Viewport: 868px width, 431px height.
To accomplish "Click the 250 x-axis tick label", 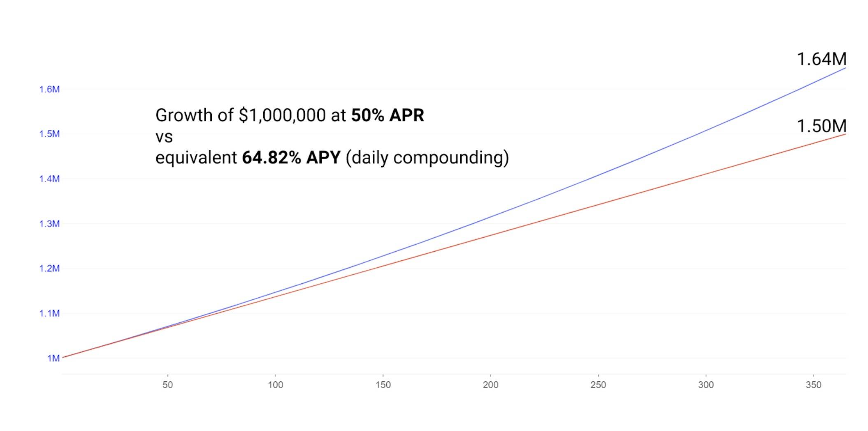I will point(598,385).
